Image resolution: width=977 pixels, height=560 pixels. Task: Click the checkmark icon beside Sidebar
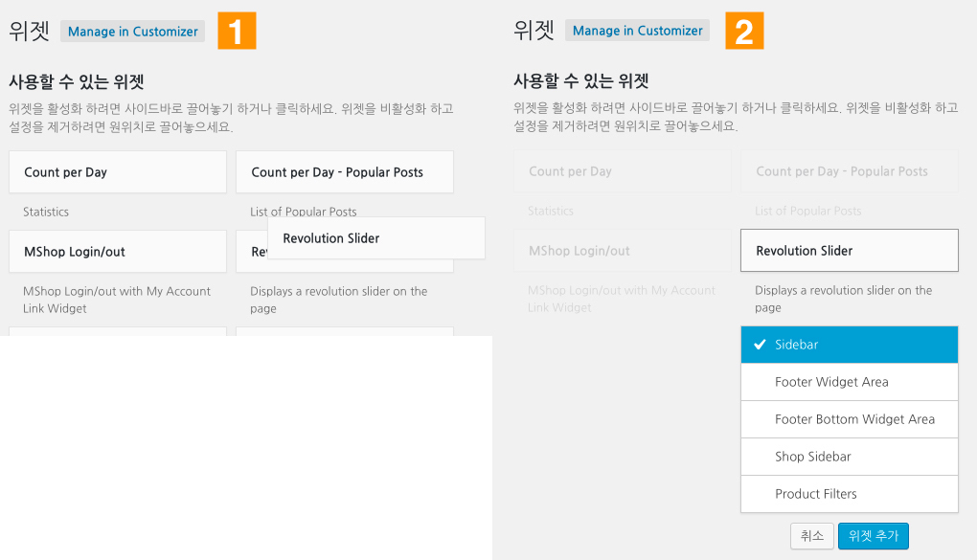[760, 345]
